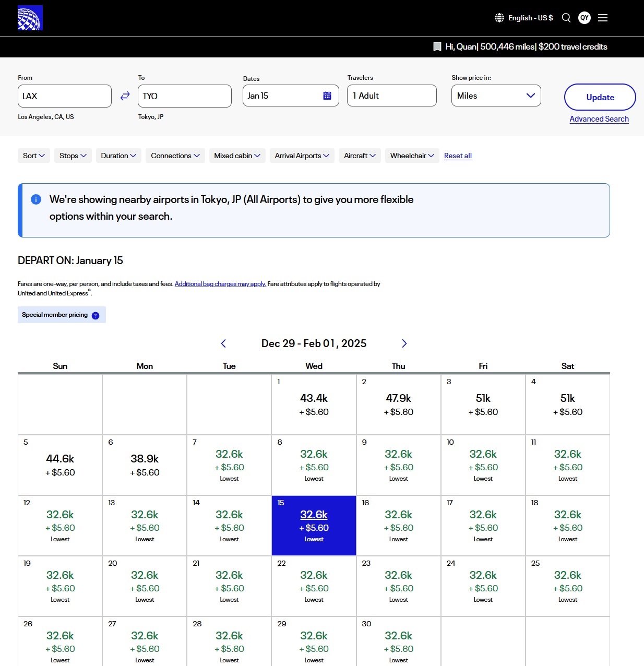Click the United globe logo
The height and width of the screenshot is (666, 644).
click(x=30, y=18)
